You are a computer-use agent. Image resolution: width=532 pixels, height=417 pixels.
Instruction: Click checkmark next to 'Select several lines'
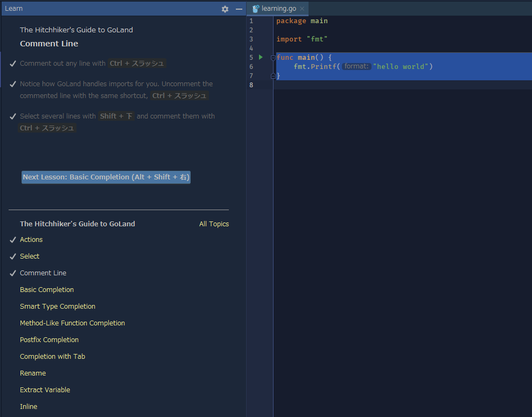[13, 116]
